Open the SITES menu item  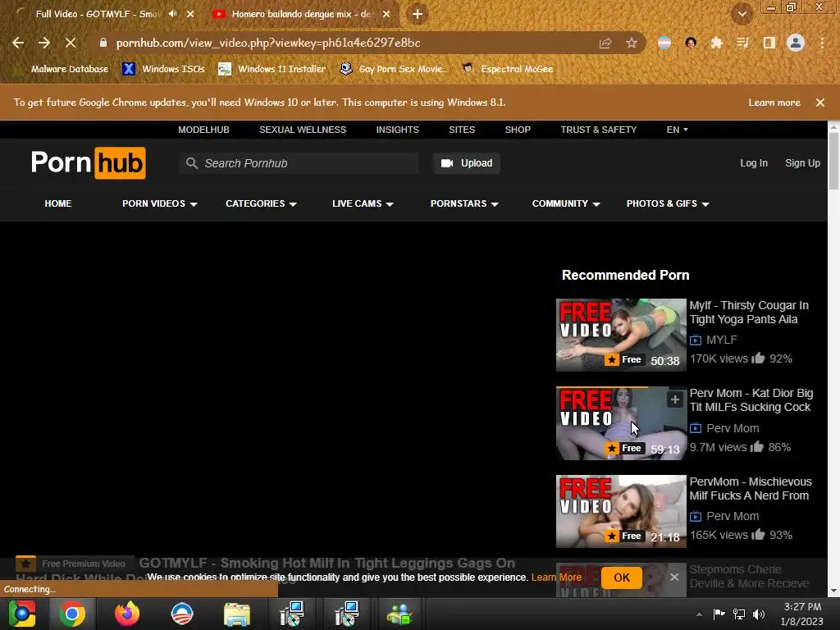(x=462, y=130)
